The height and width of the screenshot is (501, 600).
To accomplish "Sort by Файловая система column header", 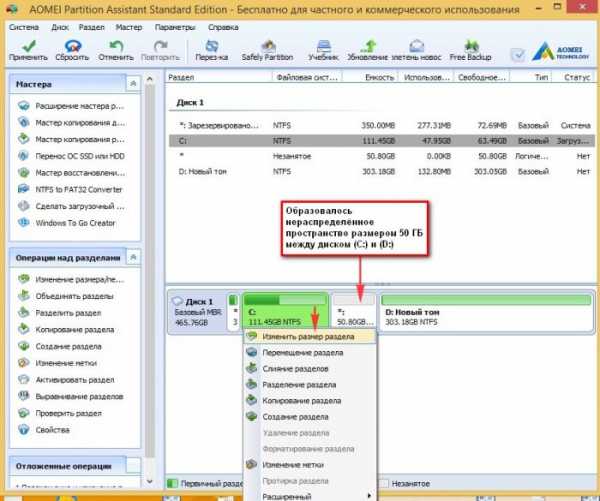I will pyautogui.click(x=307, y=77).
